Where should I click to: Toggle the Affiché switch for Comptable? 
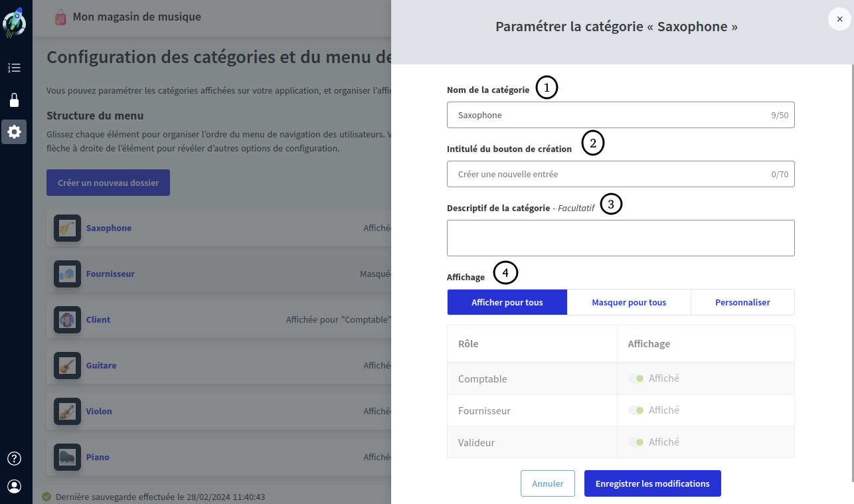click(x=637, y=378)
